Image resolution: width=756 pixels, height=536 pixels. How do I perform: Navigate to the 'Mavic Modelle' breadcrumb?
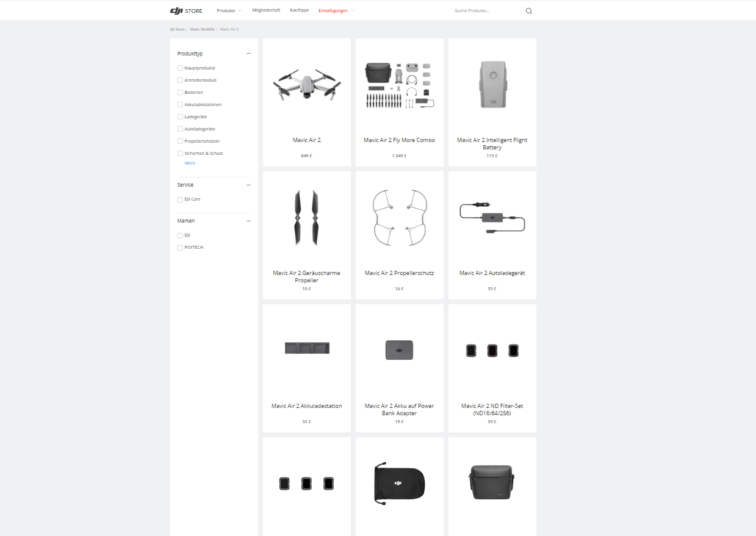point(203,29)
